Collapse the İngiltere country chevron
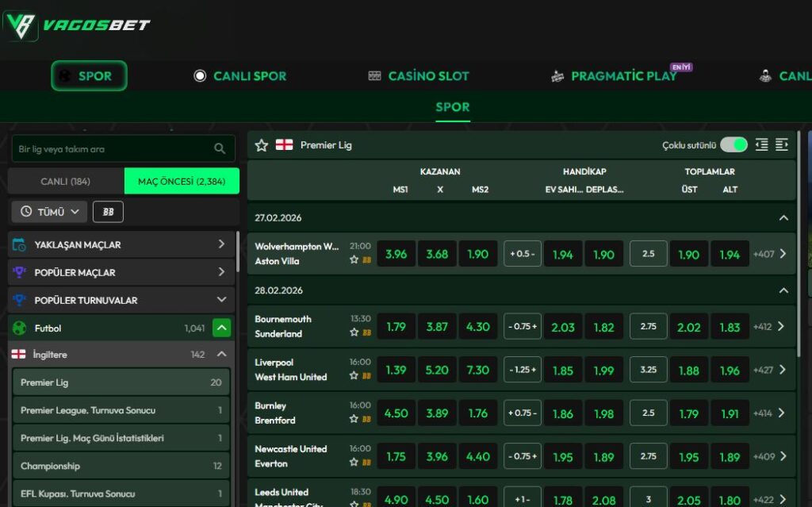 pos(222,354)
